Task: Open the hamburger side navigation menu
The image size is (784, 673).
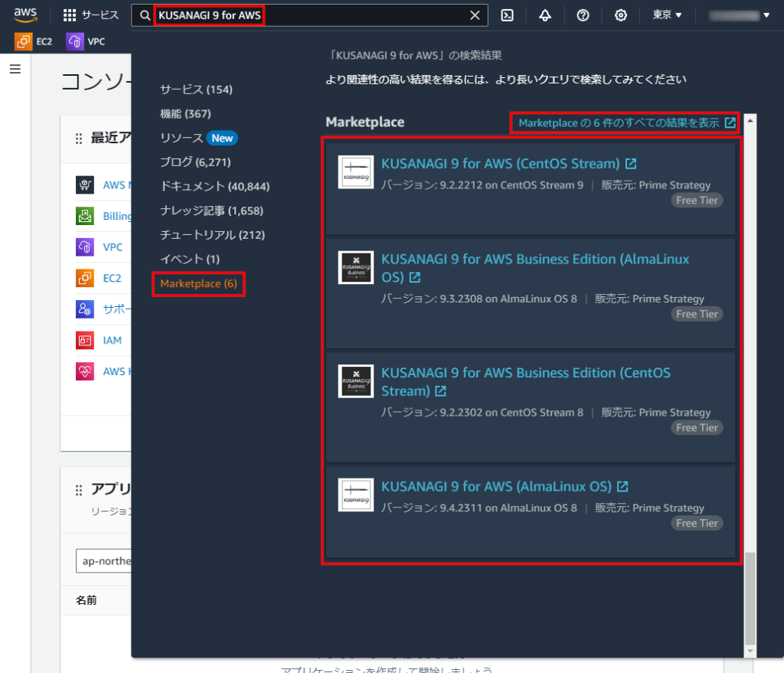Action: click(x=15, y=69)
